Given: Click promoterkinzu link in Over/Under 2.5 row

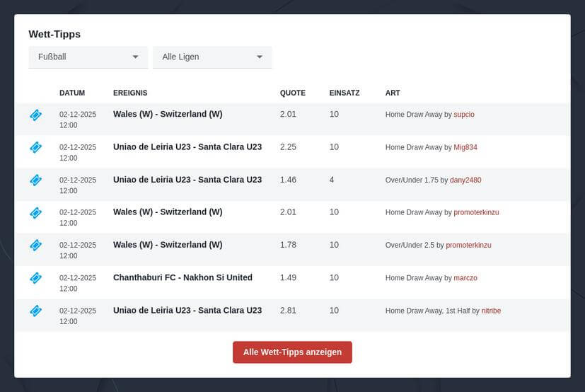Looking at the screenshot, I should 468,246.
